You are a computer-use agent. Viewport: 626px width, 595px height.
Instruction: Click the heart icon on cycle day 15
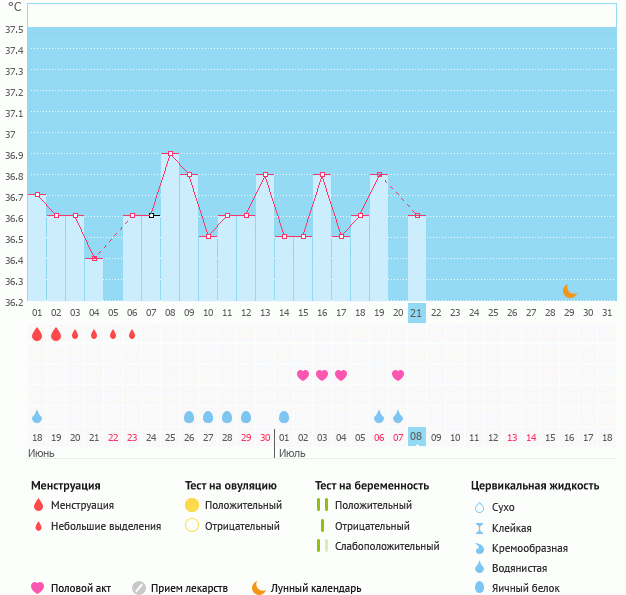[303, 375]
